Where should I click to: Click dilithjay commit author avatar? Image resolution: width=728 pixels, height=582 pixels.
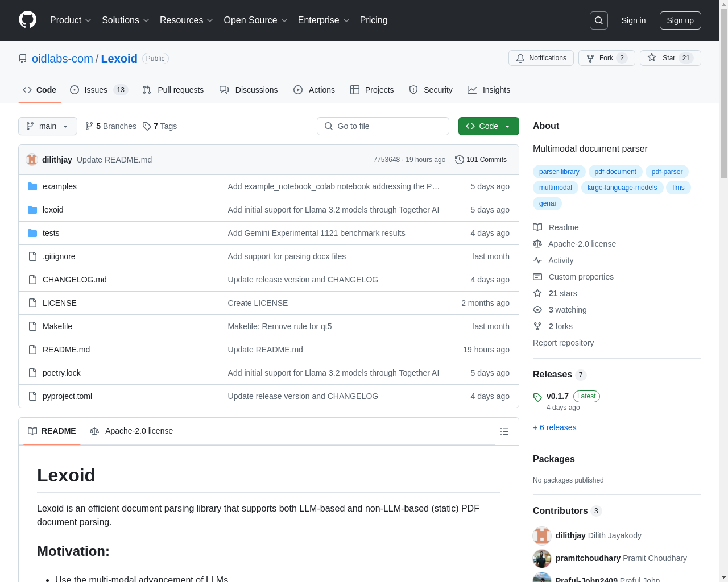[x=32, y=160]
